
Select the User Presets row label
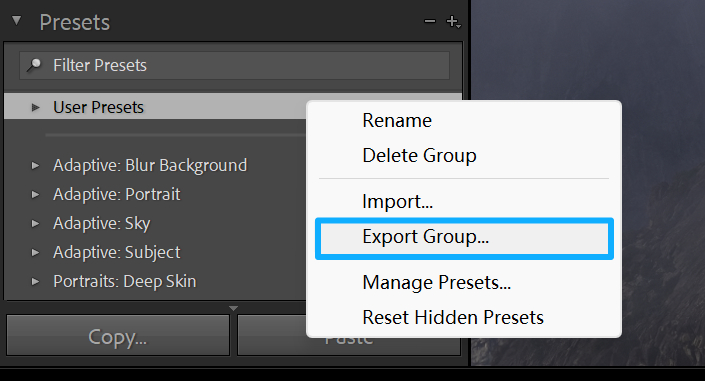pos(98,108)
